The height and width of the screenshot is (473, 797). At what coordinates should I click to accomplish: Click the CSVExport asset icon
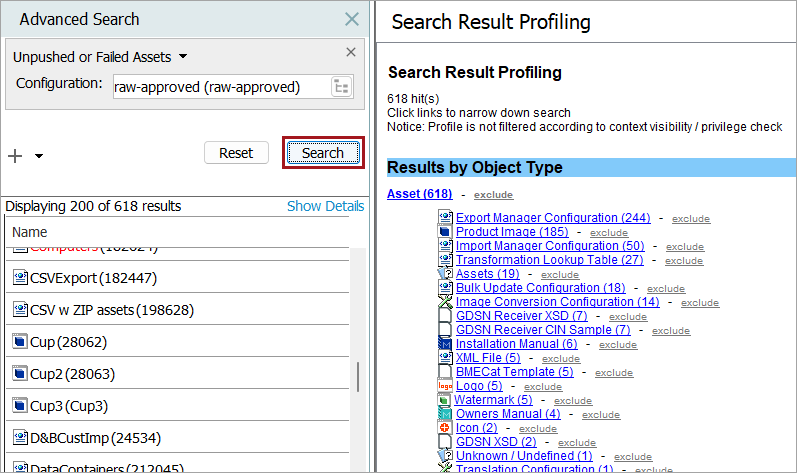(19, 278)
